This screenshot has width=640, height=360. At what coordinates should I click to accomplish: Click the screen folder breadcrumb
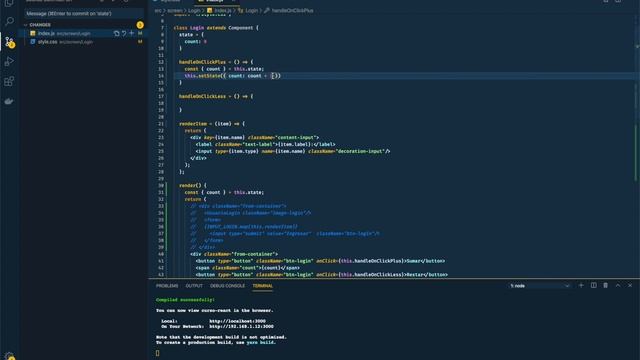pyautogui.click(x=174, y=11)
